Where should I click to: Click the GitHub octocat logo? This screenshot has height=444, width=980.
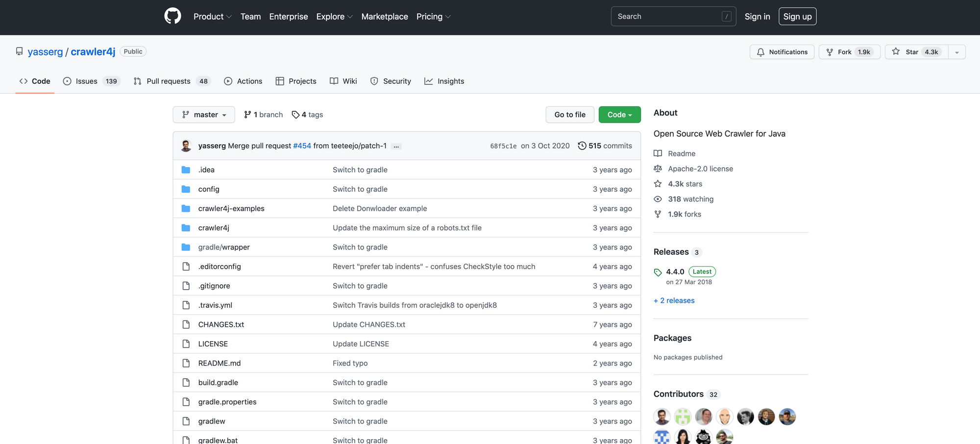coord(172,16)
